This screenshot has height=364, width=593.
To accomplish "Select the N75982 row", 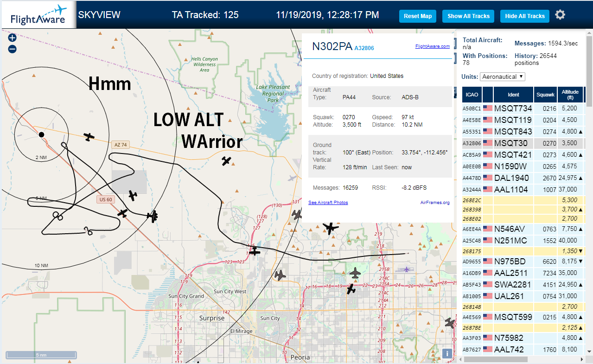I will coord(523,338).
